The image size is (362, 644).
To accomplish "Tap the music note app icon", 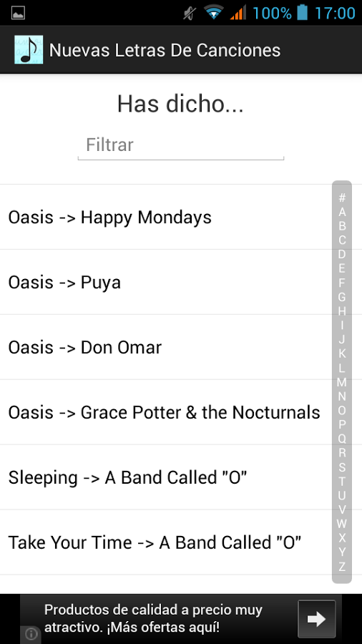I will tap(29, 49).
